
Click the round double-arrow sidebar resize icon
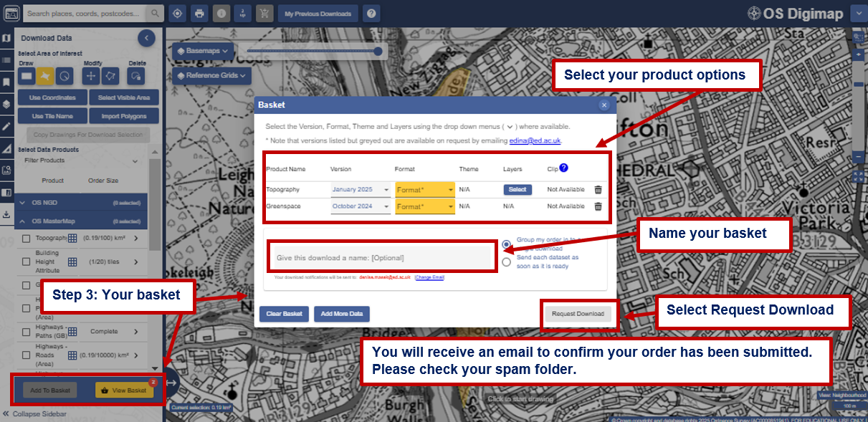173,383
